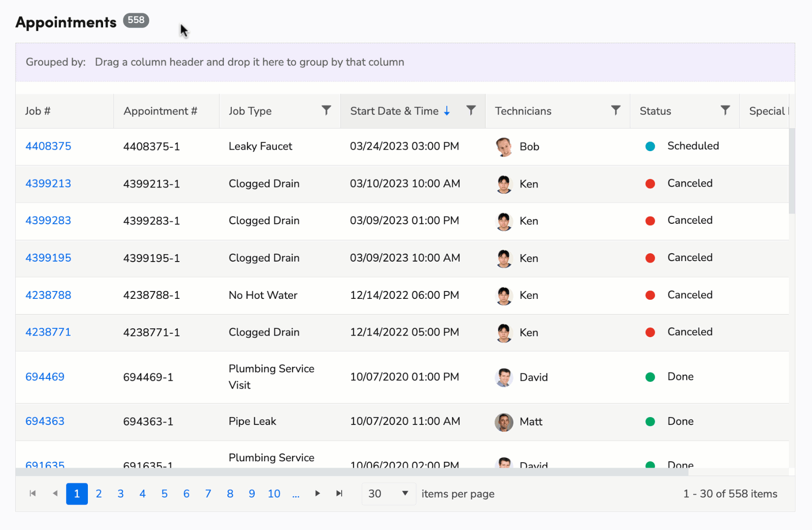
Task: Jump to the last page of results
Action: (339, 494)
